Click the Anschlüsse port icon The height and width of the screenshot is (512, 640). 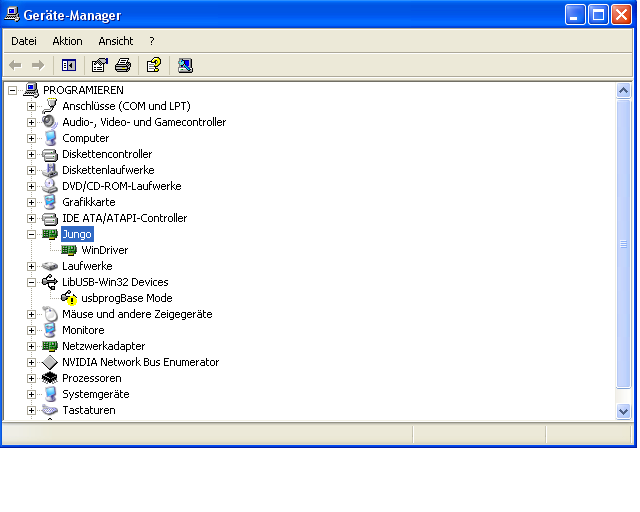(x=50, y=106)
